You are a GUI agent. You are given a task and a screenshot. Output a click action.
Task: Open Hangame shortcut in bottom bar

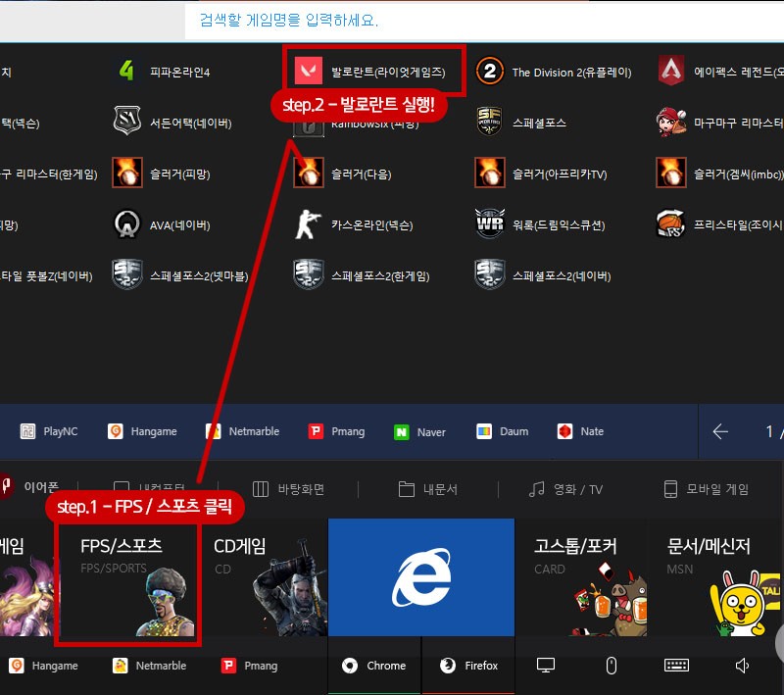pyautogui.click(x=43, y=666)
